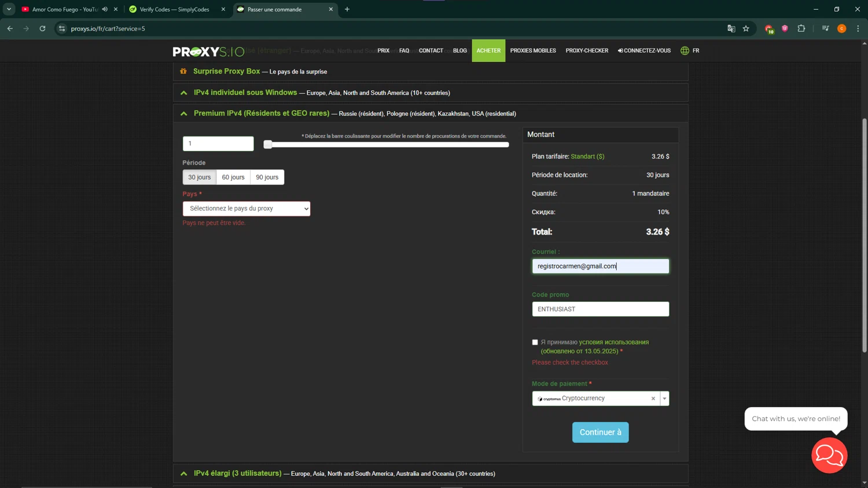This screenshot has height=488, width=868.
Task: Switch to Verify Codes SimplyCodes tab
Action: pos(174,9)
